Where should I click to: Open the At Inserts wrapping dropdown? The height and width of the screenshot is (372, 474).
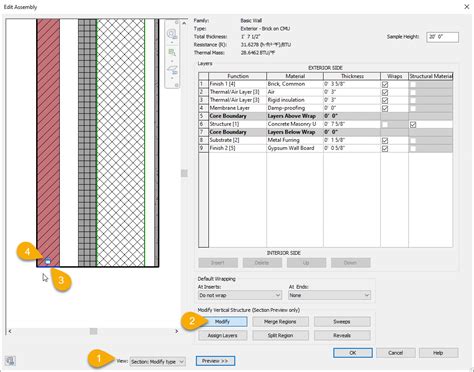point(240,295)
